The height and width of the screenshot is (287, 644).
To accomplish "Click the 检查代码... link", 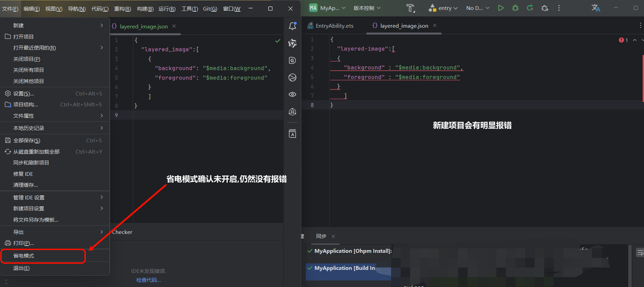I will [x=148, y=280].
